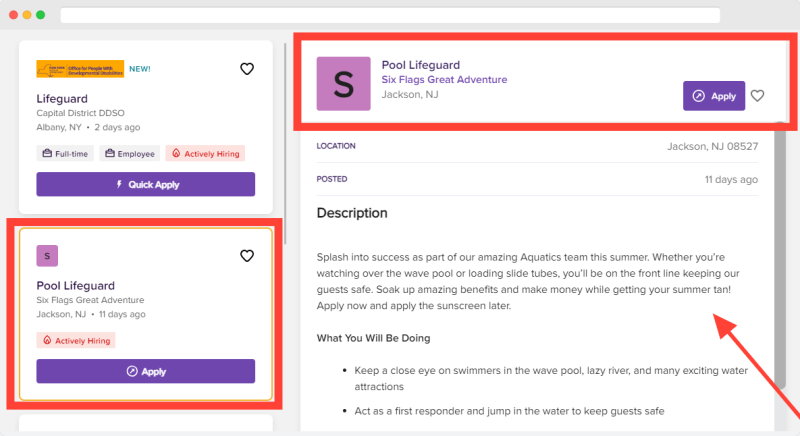Toggle heart icon beside detail Apply button
The height and width of the screenshot is (436, 800).
tap(758, 96)
